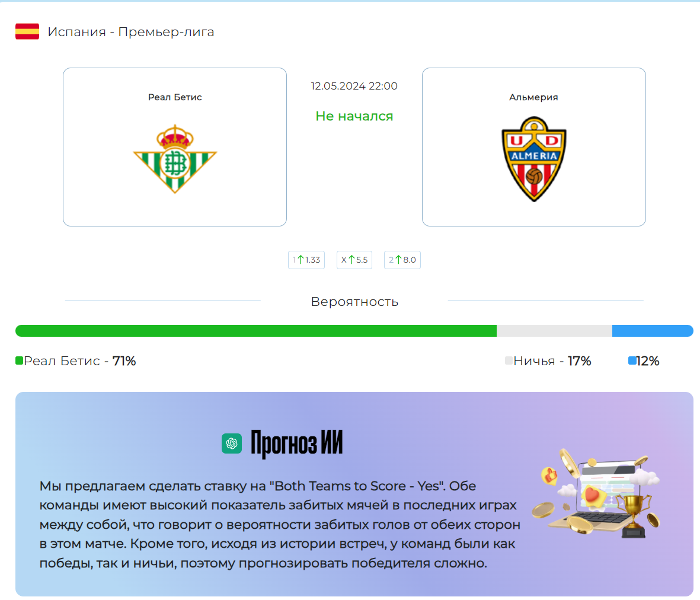Click the UD Almeria club crest

[x=534, y=159]
